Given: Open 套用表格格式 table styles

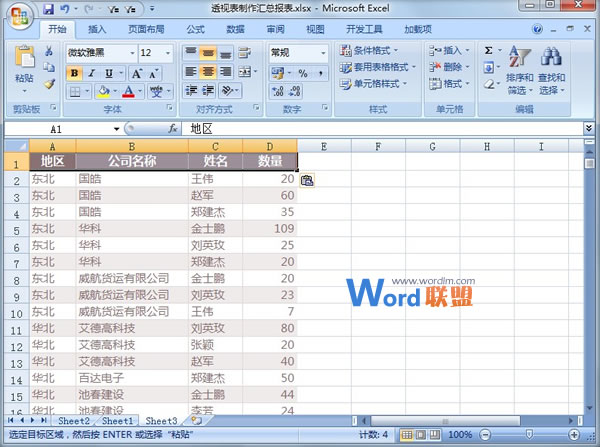Looking at the screenshot, I should tap(377, 67).
